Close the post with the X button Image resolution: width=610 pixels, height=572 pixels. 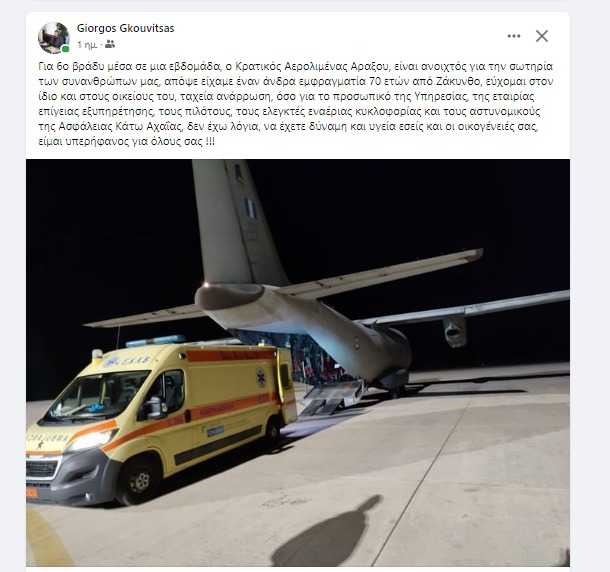(542, 36)
